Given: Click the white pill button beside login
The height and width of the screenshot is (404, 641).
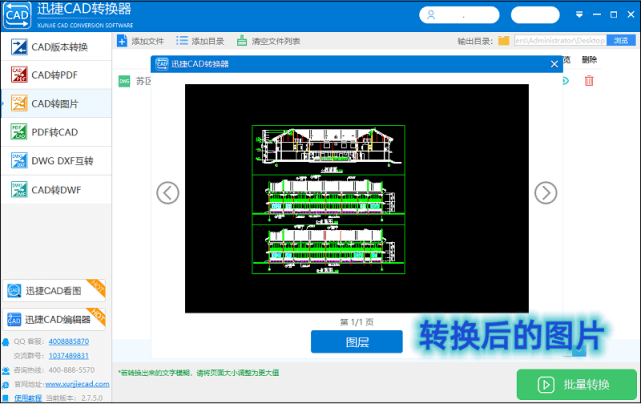Looking at the screenshot, I should point(535,15).
